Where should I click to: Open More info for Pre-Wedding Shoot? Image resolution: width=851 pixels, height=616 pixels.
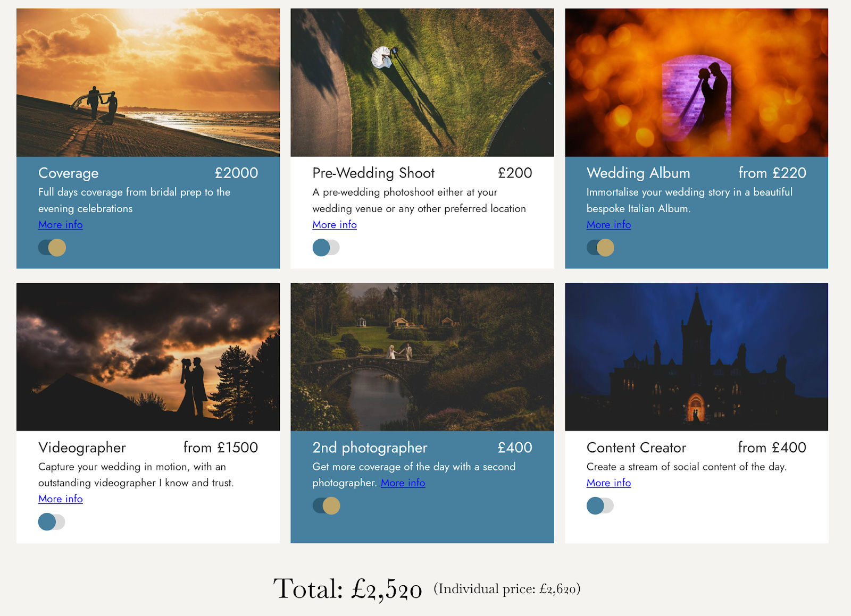335,225
